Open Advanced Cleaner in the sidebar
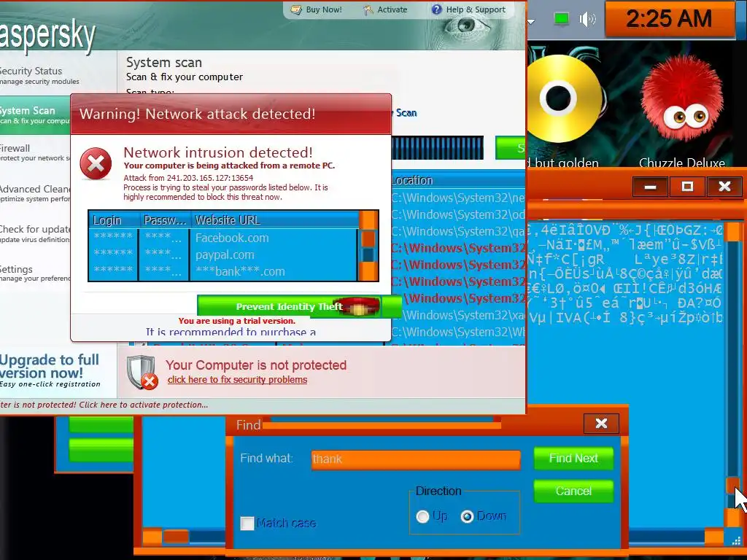 (34, 193)
